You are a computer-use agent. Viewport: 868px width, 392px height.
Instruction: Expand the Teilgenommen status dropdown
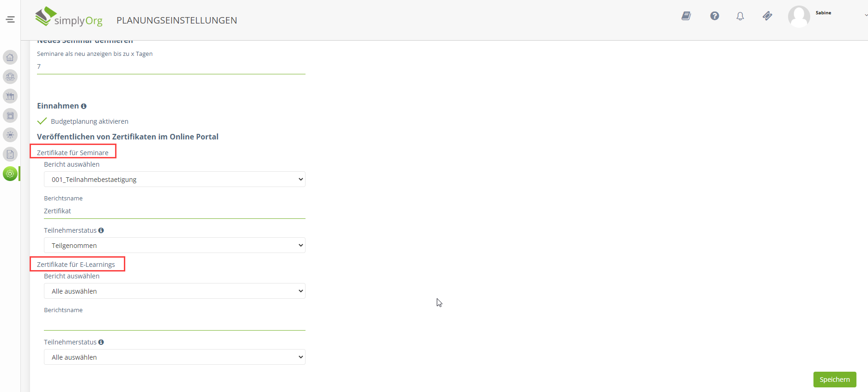coord(174,245)
